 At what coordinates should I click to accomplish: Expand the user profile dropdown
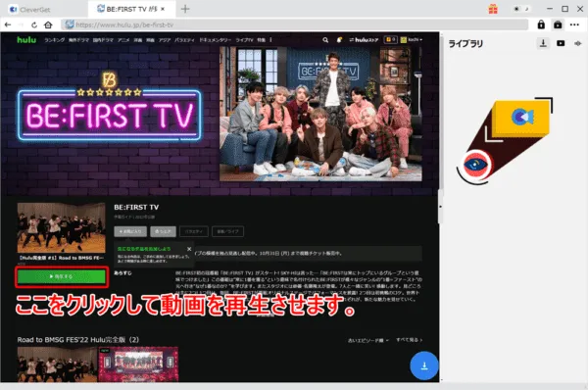412,40
